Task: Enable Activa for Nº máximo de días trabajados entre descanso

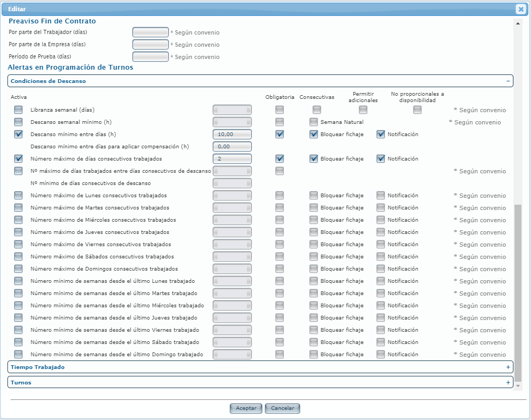Action: click(x=18, y=171)
